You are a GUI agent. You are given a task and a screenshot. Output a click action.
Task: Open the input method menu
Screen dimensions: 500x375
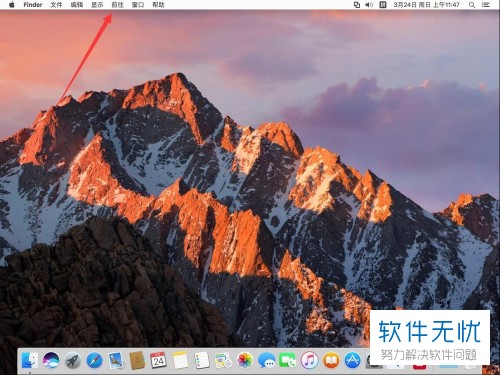coord(383,5)
